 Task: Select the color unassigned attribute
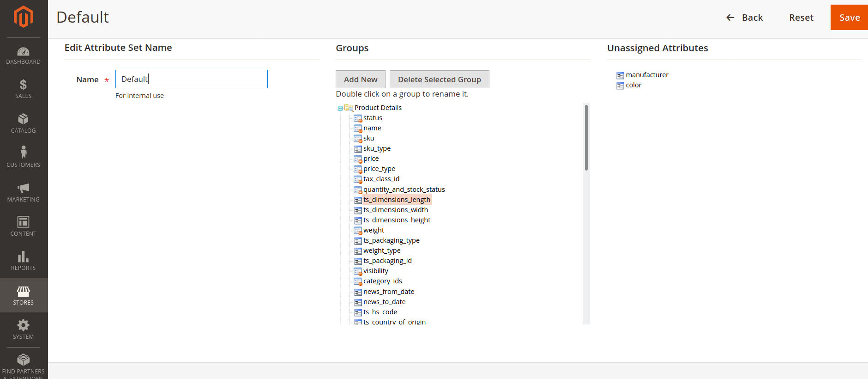pos(633,85)
